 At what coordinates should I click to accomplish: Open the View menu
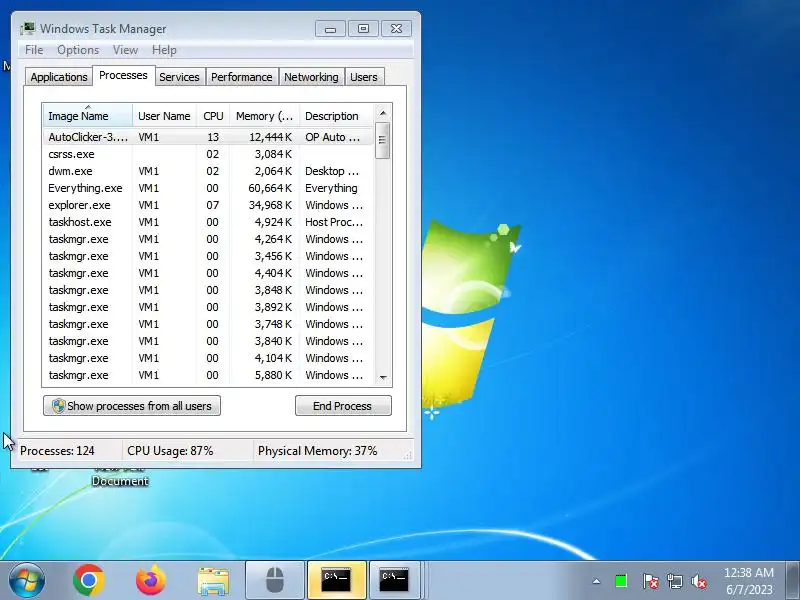(x=126, y=50)
